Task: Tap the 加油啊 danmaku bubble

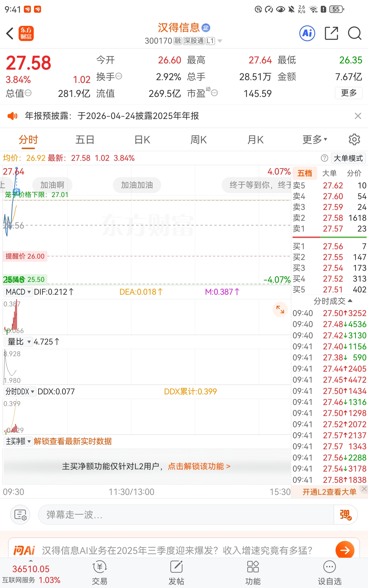Action: 52,185
